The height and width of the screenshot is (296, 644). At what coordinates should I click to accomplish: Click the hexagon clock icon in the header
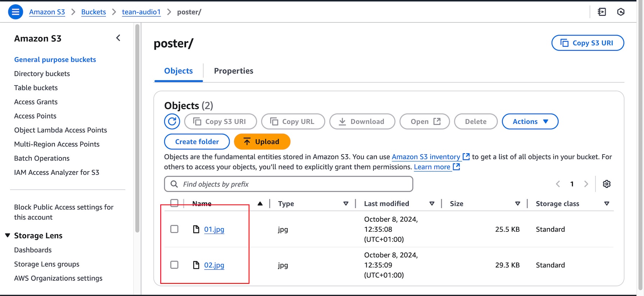click(x=621, y=12)
